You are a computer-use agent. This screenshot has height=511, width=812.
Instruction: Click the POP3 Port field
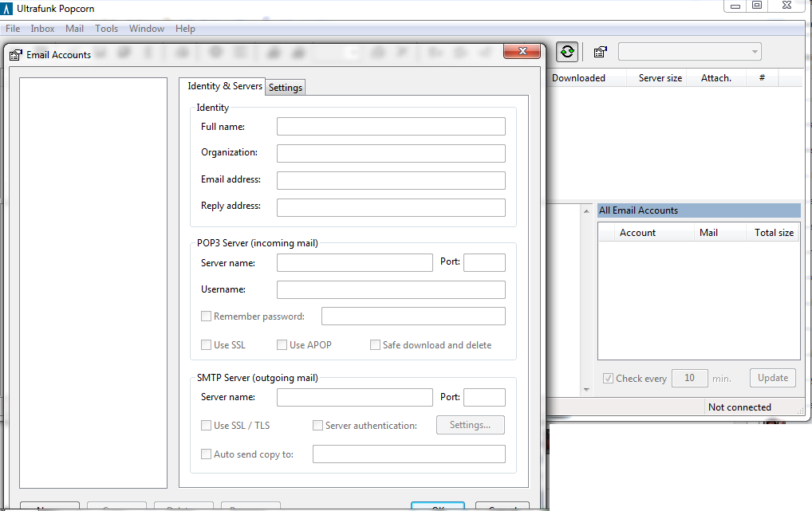pos(484,262)
